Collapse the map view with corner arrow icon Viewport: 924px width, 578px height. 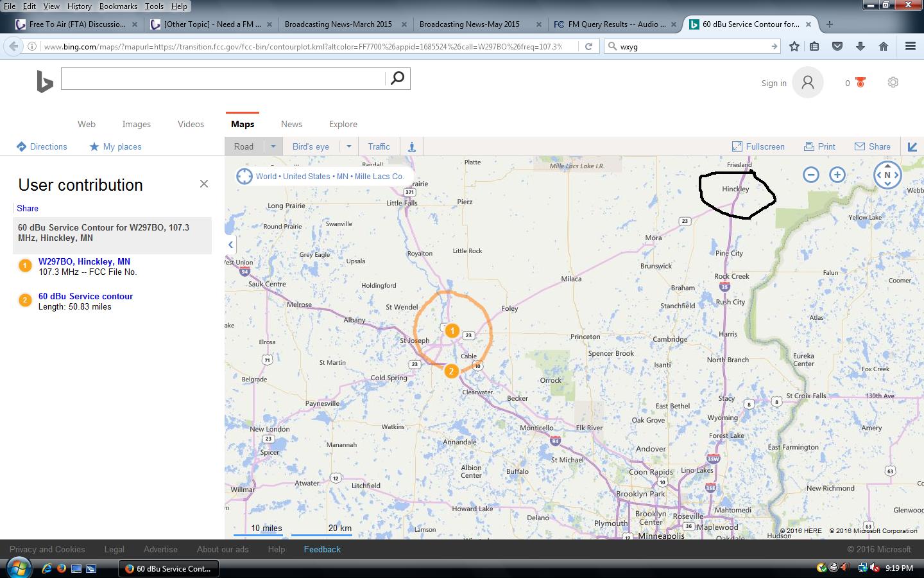click(x=912, y=146)
